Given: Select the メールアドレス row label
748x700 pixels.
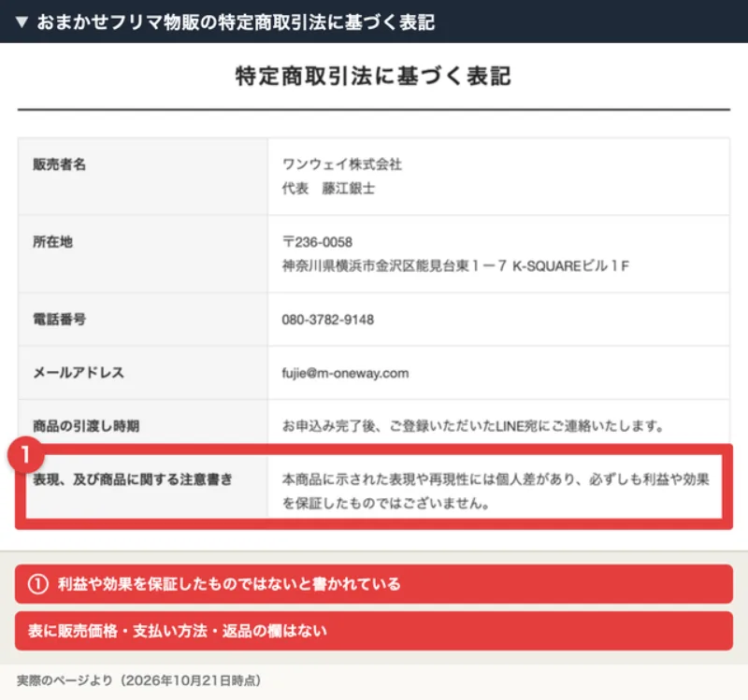Looking at the screenshot, I should click(x=79, y=372).
